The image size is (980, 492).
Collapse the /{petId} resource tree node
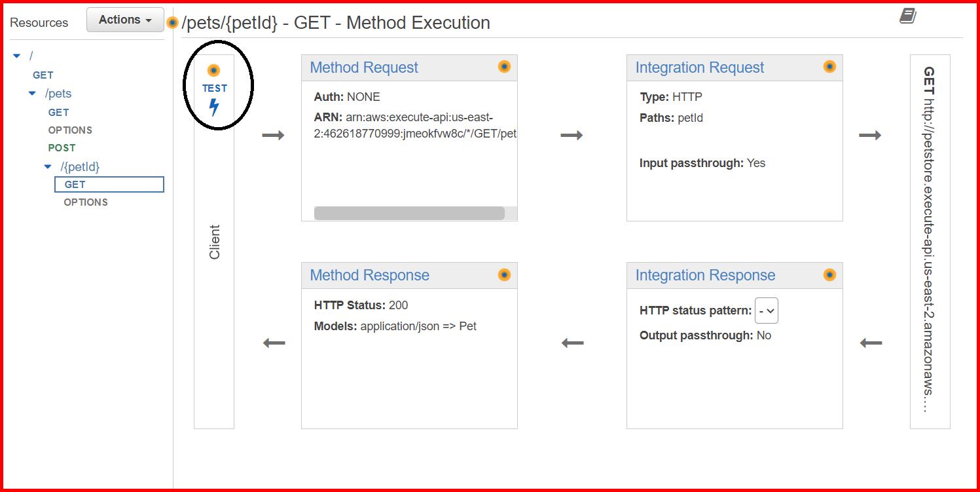tap(46, 166)
